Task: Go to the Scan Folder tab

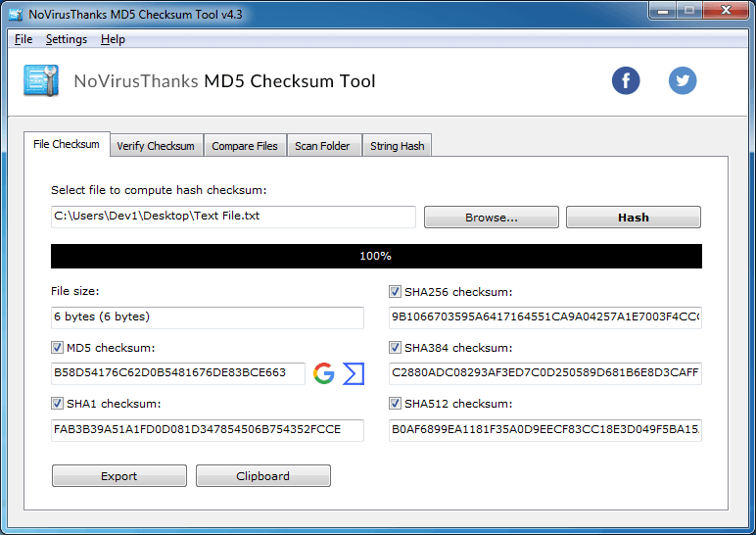Action: pyautogui.click(x=322, y=146)
